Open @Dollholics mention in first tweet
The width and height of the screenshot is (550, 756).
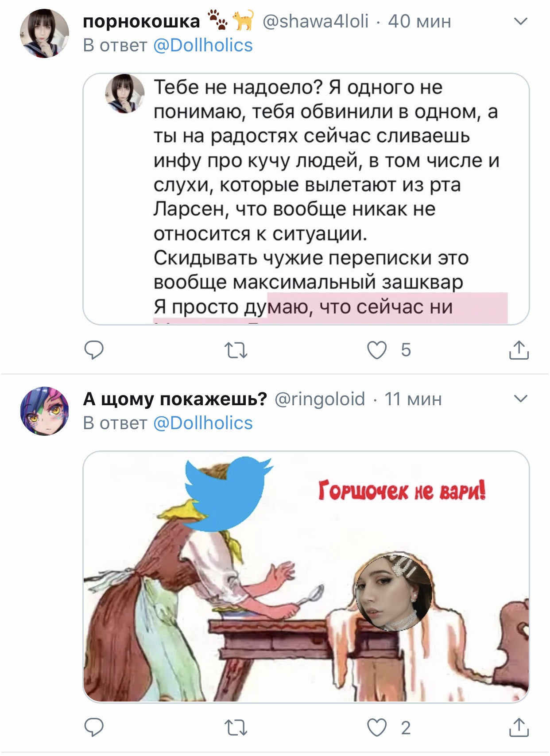pos(203,45)
